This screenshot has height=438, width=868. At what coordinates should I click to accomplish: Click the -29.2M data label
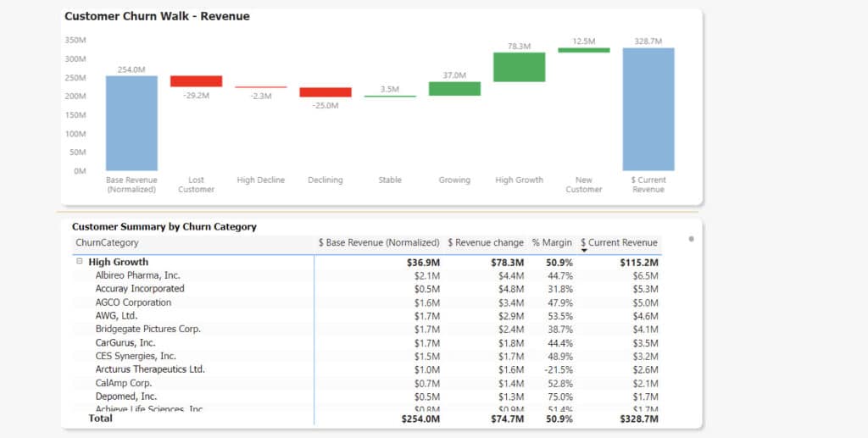196,96
